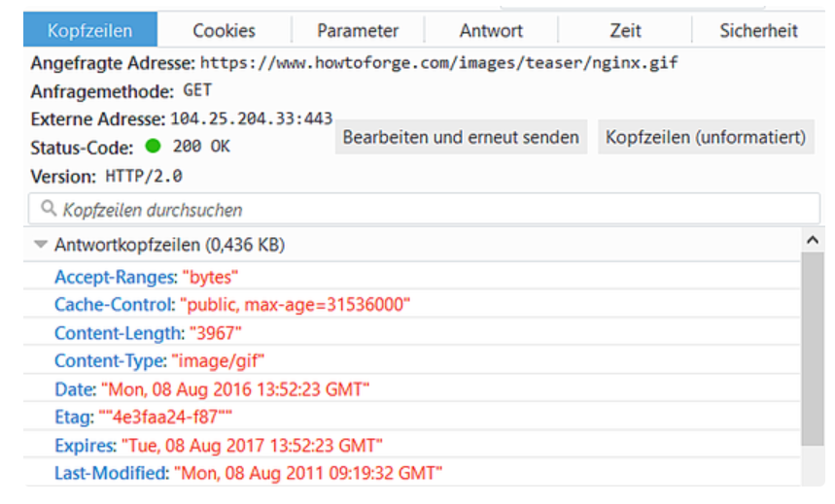
Task: Switch to the Cookies tab
Action: (224, 30)
